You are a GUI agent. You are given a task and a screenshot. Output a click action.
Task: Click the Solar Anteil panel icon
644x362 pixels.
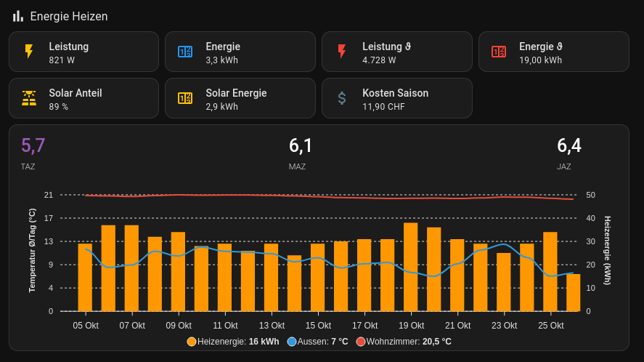[x=29, y=98]
